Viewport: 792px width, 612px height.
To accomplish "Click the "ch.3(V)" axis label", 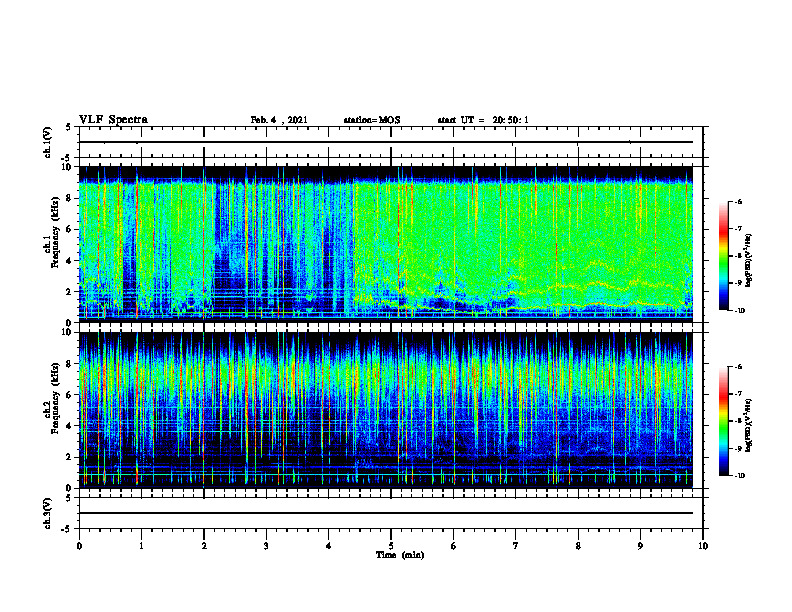I will tap(47, 513).
